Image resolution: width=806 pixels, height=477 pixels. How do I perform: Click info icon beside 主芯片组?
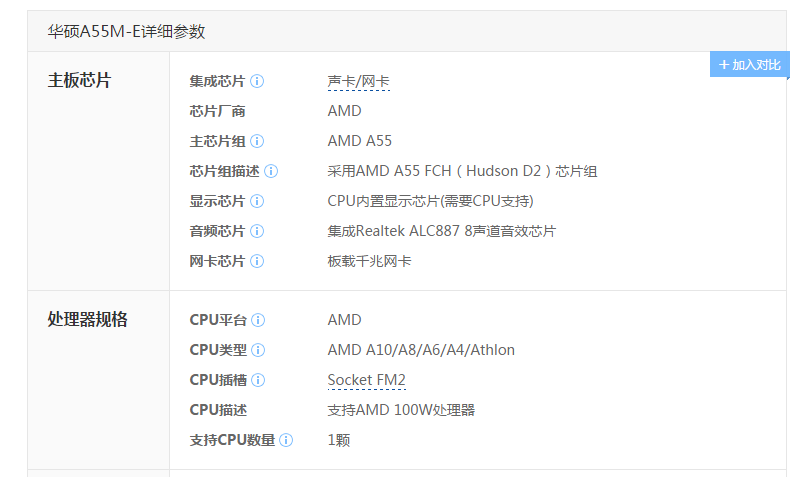click(257, 141)
